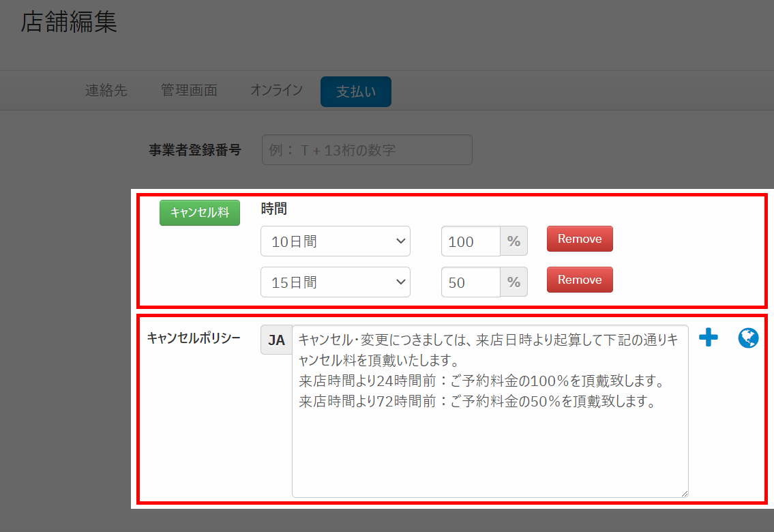Switch to the 連絡先 tab
This screenshot has width=774, height=532.
[x=106, y=91]
